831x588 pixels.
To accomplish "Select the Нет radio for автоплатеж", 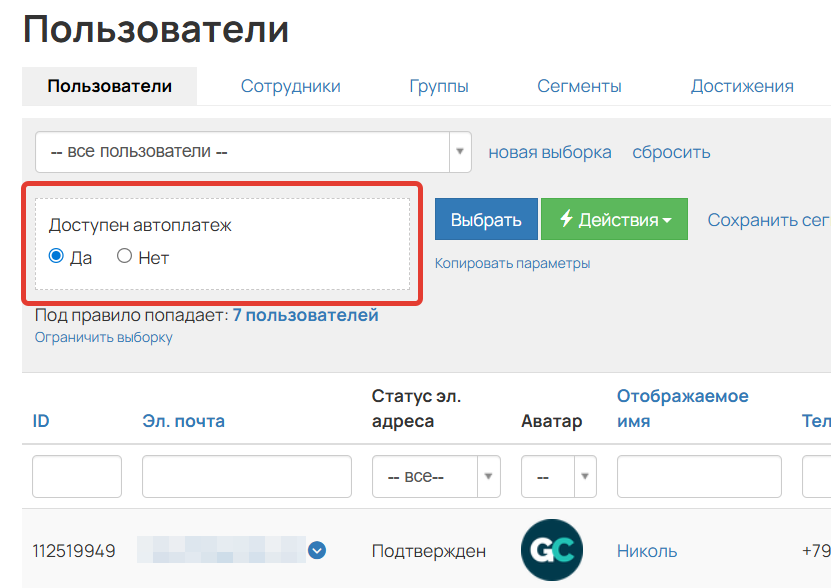I will (x=124, y=257).
